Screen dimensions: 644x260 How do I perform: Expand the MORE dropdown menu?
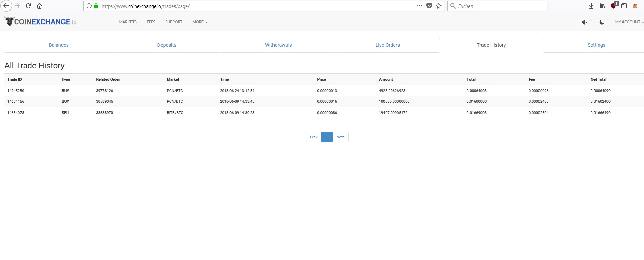point(200,22)
